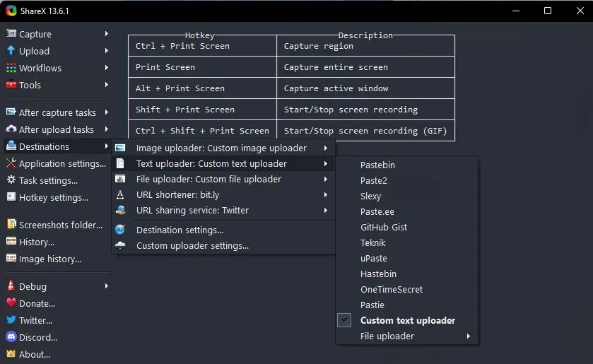This screenshot has height=364, width=593.
Task: Click the Donate heart icon
Action: [11, 303]
